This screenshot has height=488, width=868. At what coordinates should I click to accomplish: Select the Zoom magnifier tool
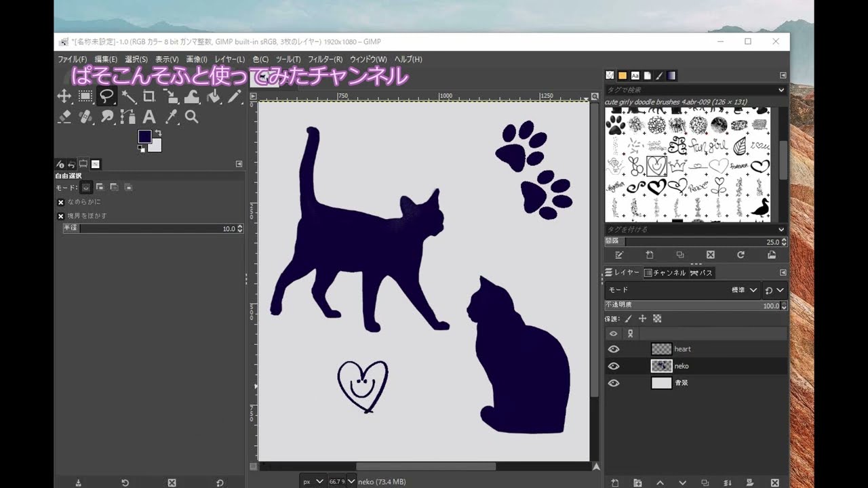pyautogui.click(x=192, y=117)
